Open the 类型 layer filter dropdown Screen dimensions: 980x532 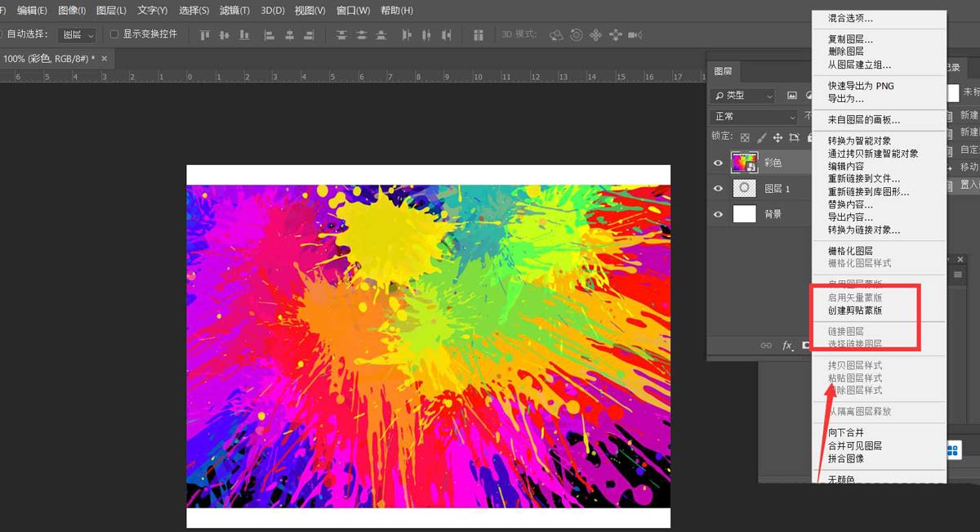(x=742, y=96)
